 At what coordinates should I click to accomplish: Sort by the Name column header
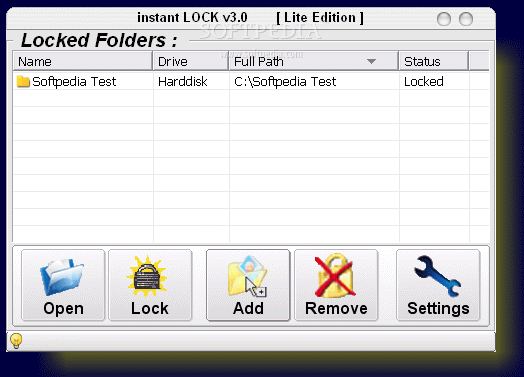point(83,61)
